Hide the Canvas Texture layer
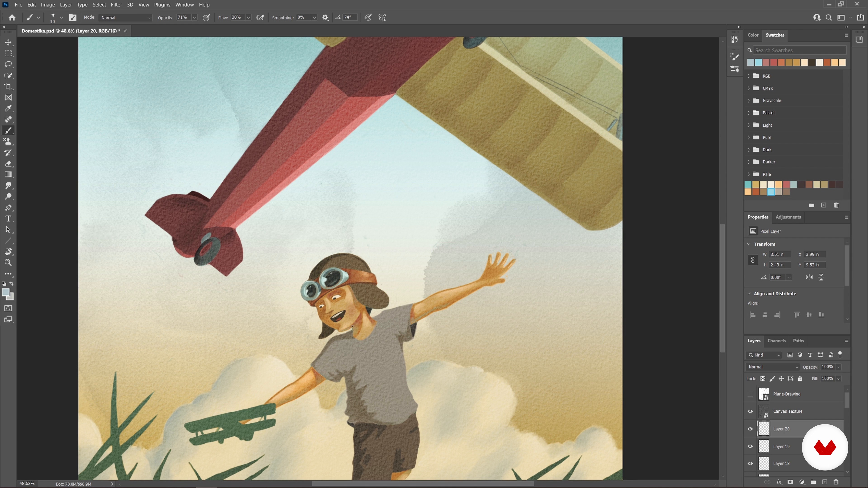 [x=750, y=411]
